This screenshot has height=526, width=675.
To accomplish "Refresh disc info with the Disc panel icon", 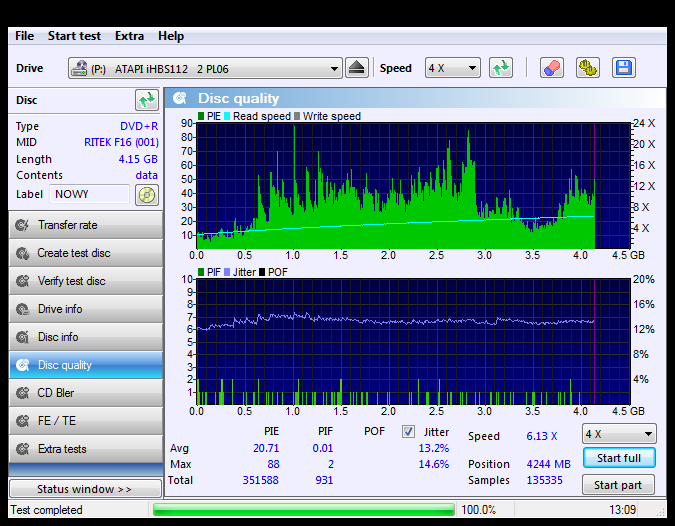I will pos(147,100).
